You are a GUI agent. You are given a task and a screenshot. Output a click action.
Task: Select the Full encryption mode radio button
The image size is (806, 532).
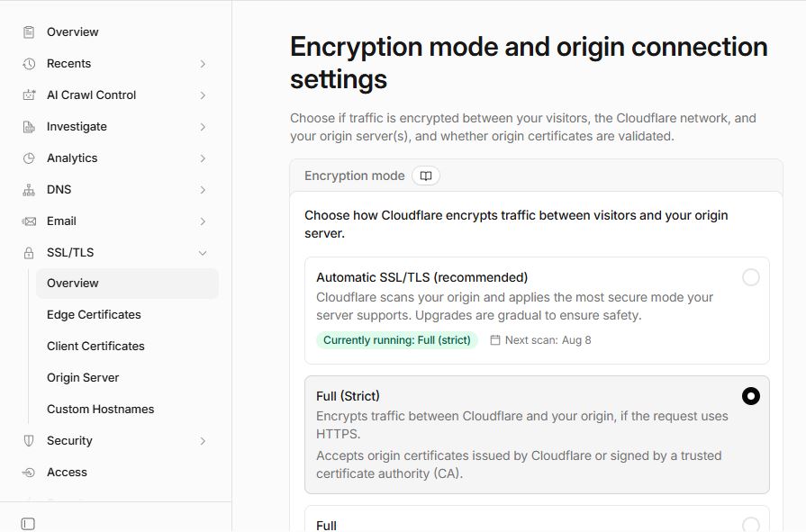coord(750,524)
